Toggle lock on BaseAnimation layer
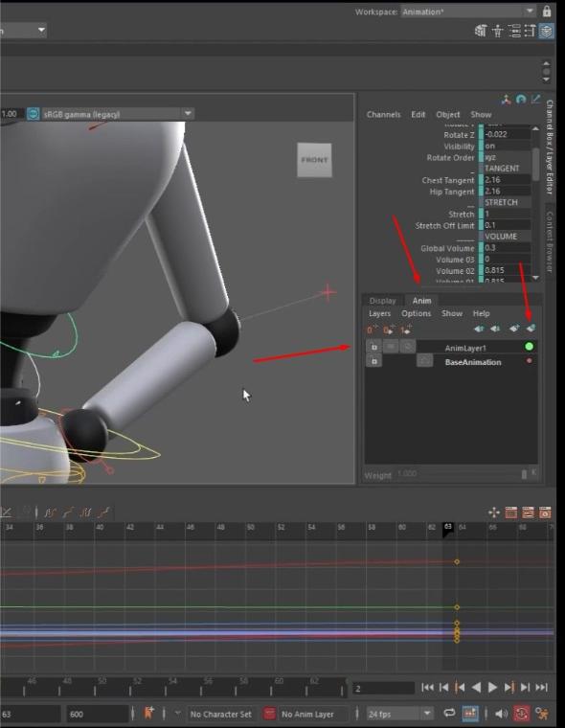 tap(373, 361)
